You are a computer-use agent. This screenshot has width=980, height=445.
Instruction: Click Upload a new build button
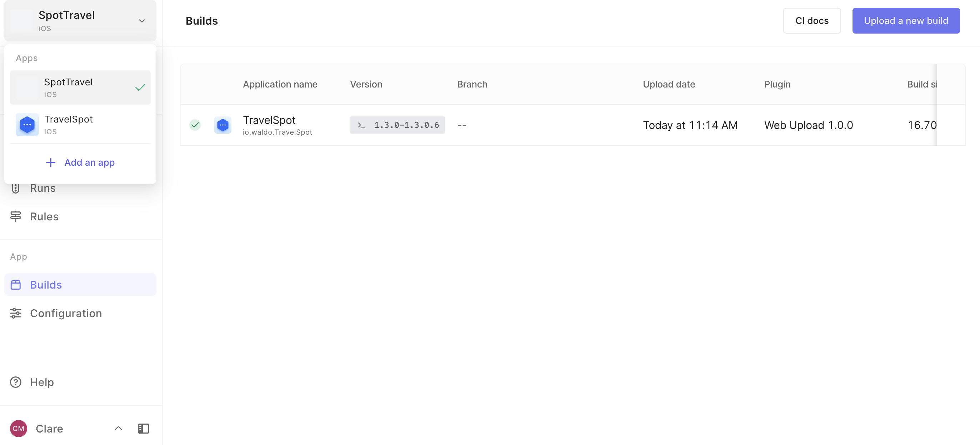pos(905,21)
